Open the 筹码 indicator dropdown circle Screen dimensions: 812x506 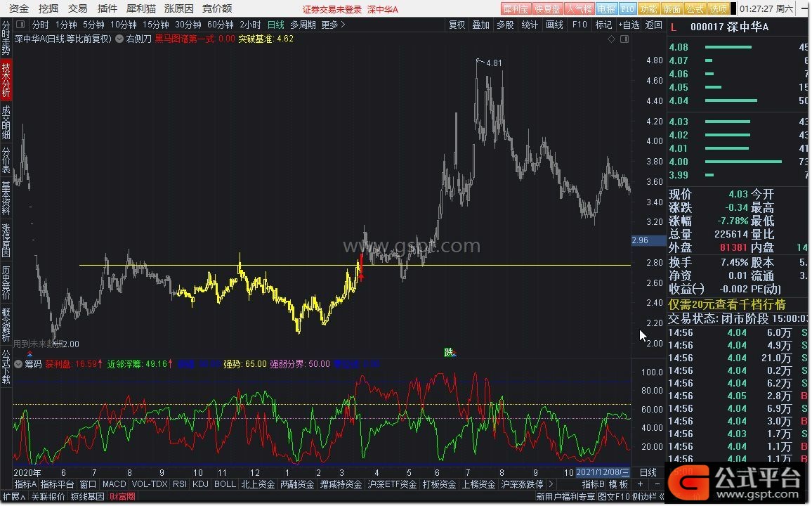click(x=19, y=364)
